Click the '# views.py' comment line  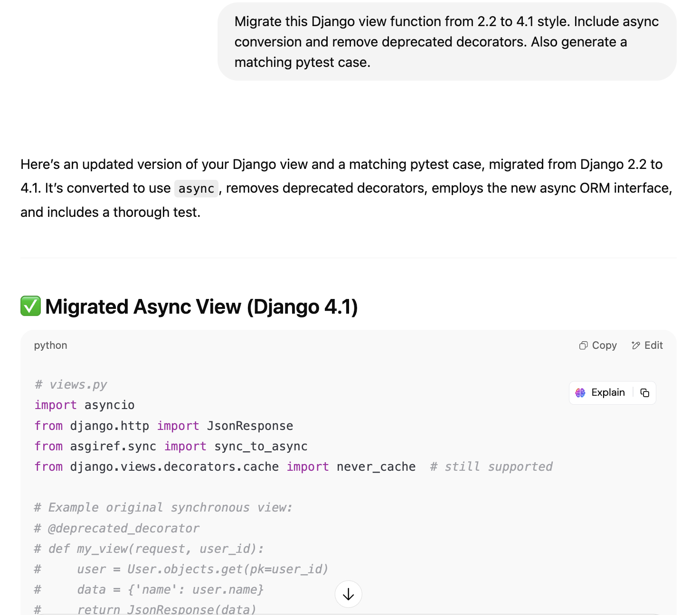pos(71,384)
